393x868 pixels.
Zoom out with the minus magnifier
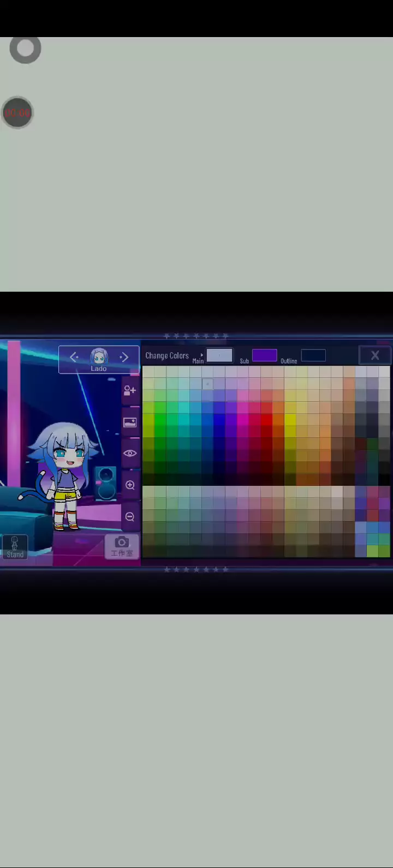tap(130, 516)
